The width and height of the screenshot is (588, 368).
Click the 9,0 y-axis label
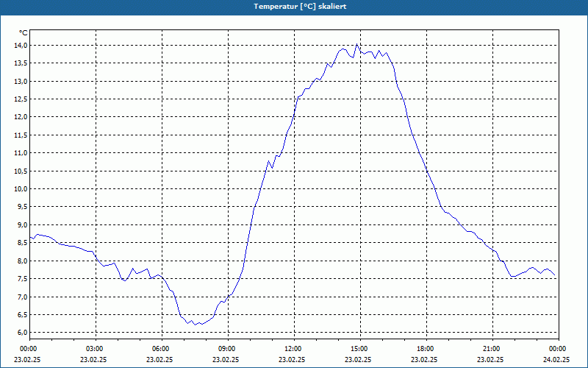pyautogui.click(x=23, y=224)
